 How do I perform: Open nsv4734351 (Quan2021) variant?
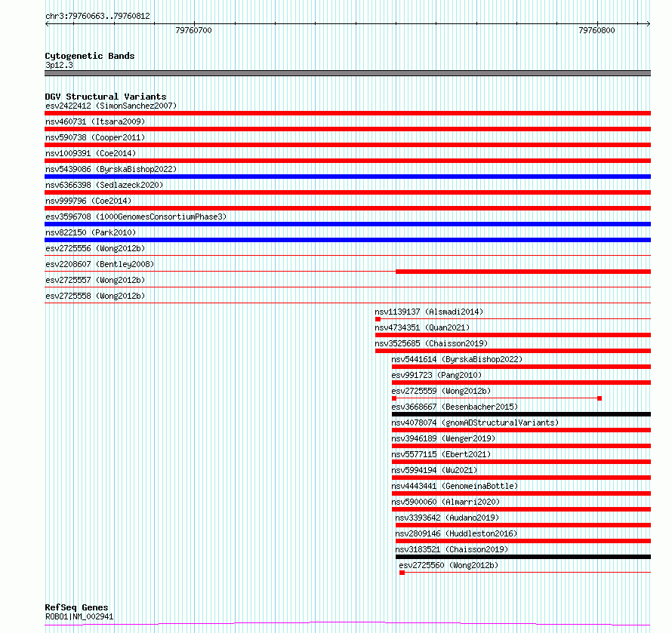tap(422, 327)
